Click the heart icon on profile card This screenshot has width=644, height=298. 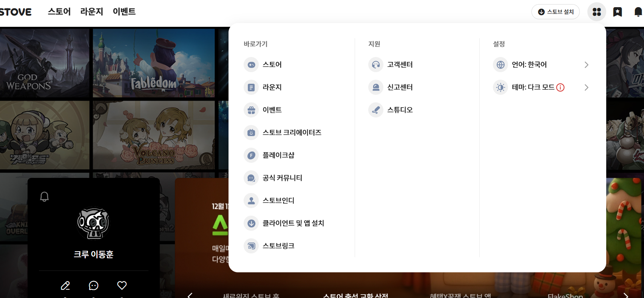pos(122,286)
